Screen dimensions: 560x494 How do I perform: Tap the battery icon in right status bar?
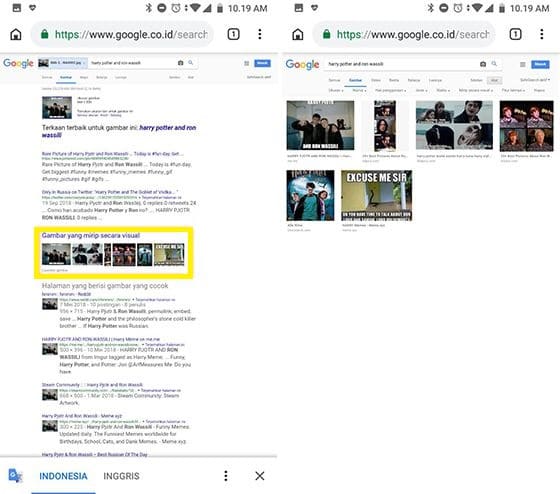(502, 8)
